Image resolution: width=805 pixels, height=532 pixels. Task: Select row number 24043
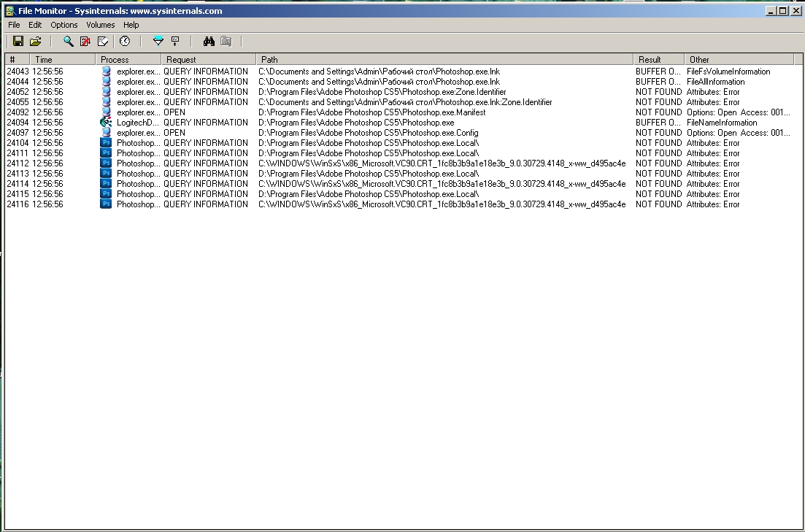coord(18,72)
